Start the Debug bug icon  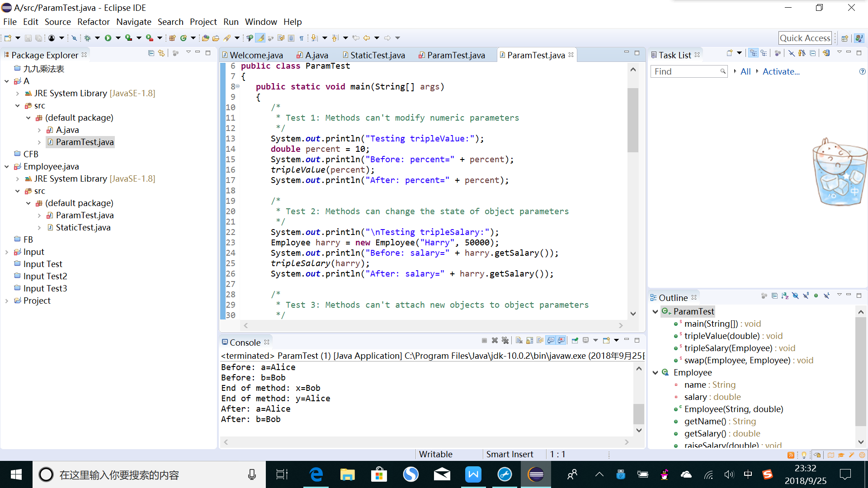[87, 38]
